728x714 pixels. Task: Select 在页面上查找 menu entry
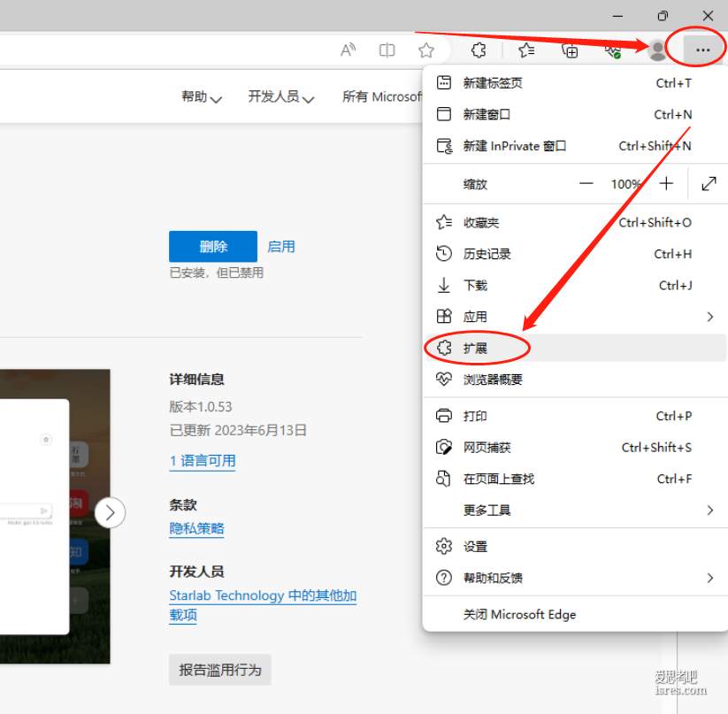point(575,479)
